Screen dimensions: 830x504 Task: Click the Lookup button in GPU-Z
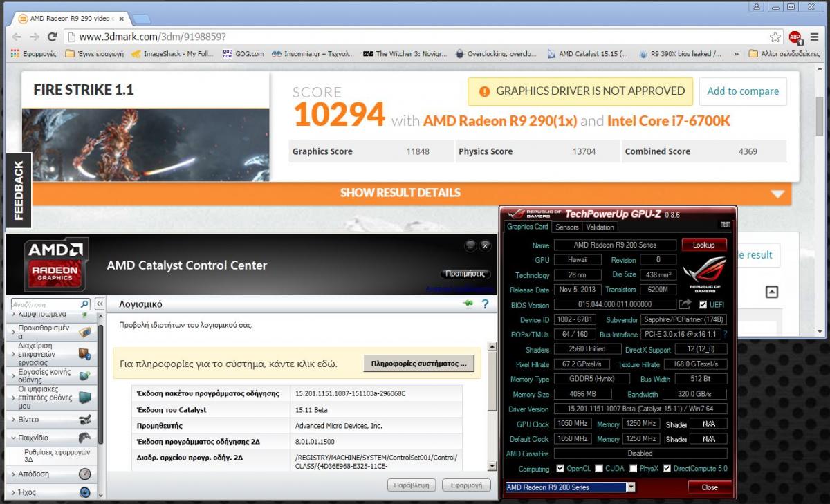(704, 245)
